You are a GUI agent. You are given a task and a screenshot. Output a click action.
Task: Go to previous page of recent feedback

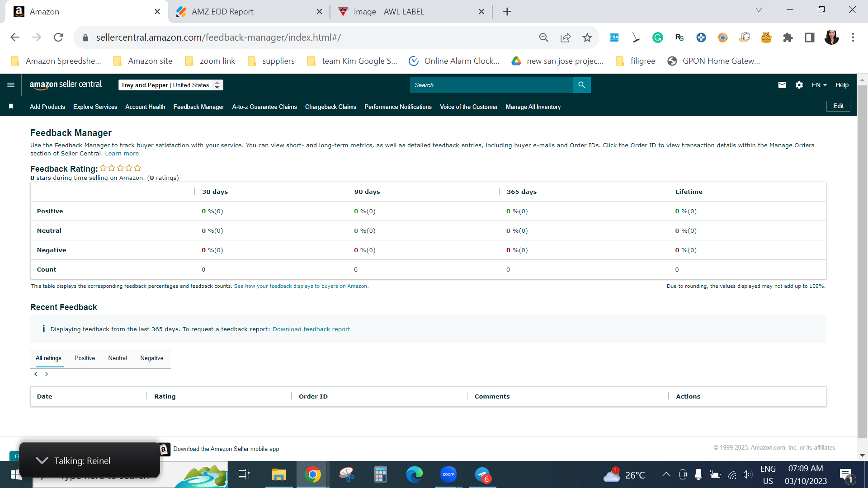[x=36, y=374]
